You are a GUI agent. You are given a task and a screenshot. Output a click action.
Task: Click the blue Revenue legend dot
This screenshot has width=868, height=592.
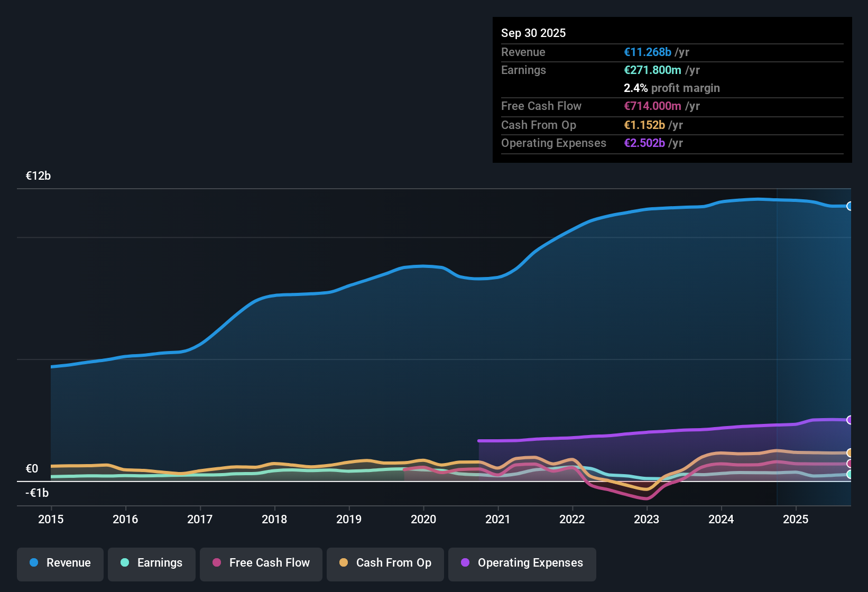(x=34, y=563)
